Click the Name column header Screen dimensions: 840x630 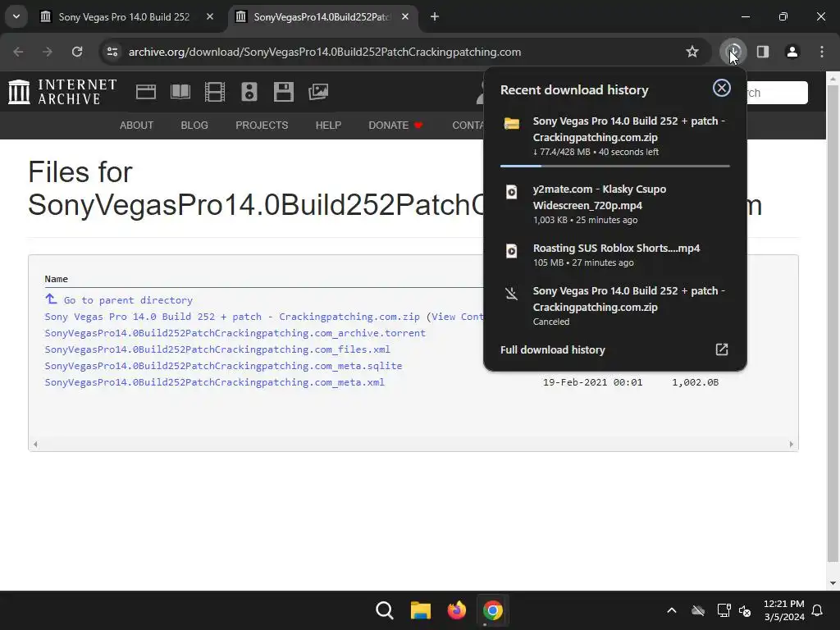pyautogui.click(x=57, y=279)
